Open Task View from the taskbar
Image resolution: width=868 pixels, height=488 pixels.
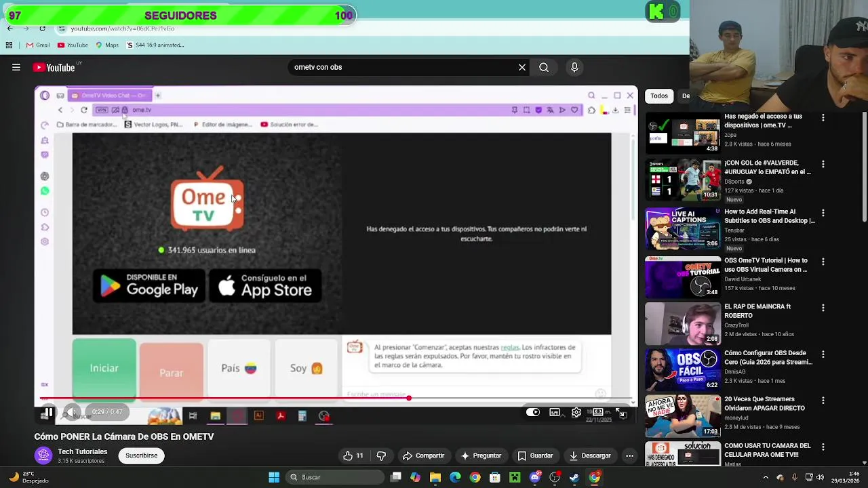pyautogui.click(x=396, y=477)
